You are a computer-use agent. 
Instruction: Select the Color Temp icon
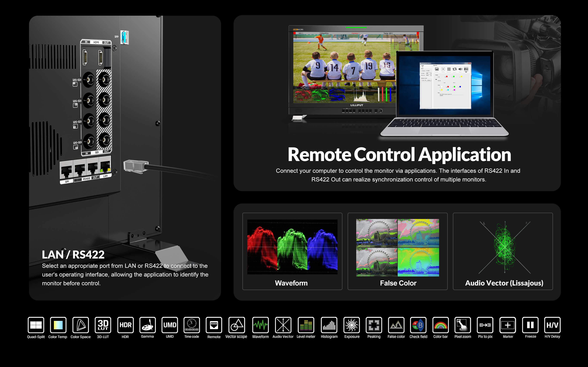(x=58, y=325)
